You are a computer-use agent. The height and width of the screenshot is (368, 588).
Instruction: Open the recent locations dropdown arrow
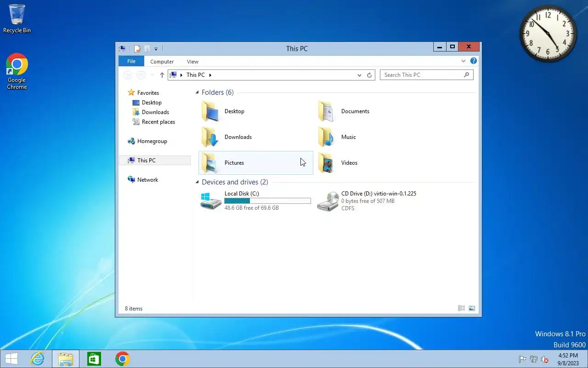pos(152,75)
